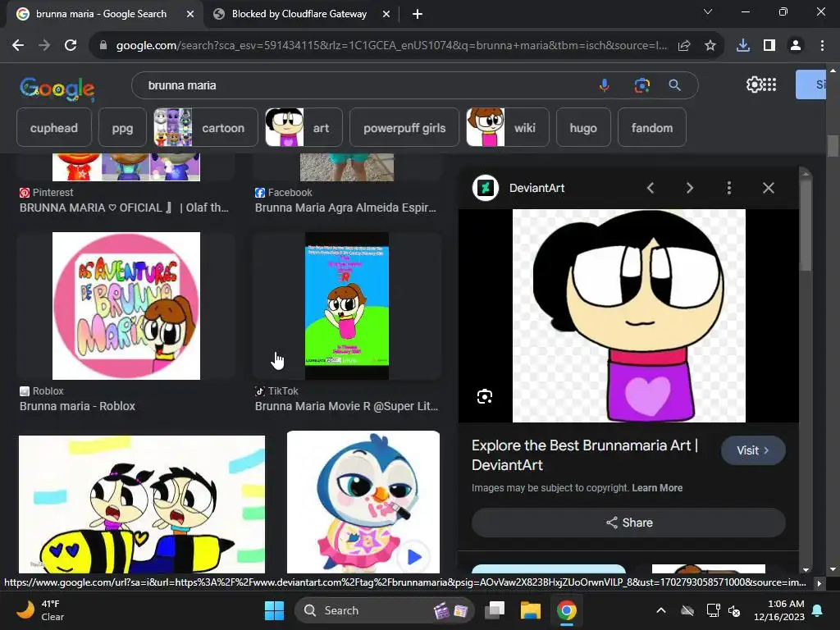Click the Lens icon on the preview image

click(485, 396)
